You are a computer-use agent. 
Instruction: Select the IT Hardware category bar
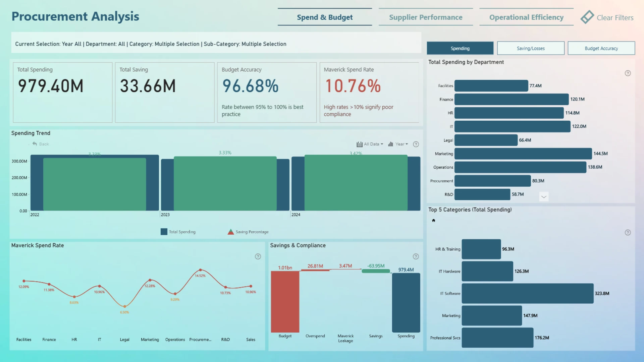click(487, 271)
